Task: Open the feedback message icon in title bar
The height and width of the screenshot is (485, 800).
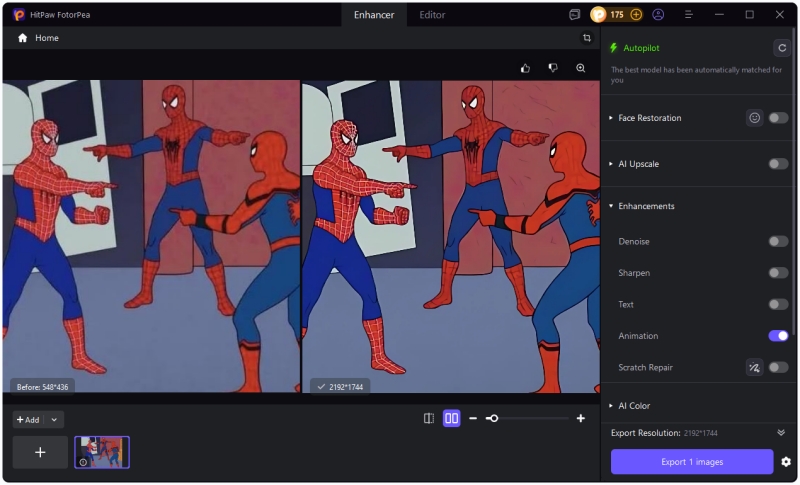Action: click(x=574, y=15)
